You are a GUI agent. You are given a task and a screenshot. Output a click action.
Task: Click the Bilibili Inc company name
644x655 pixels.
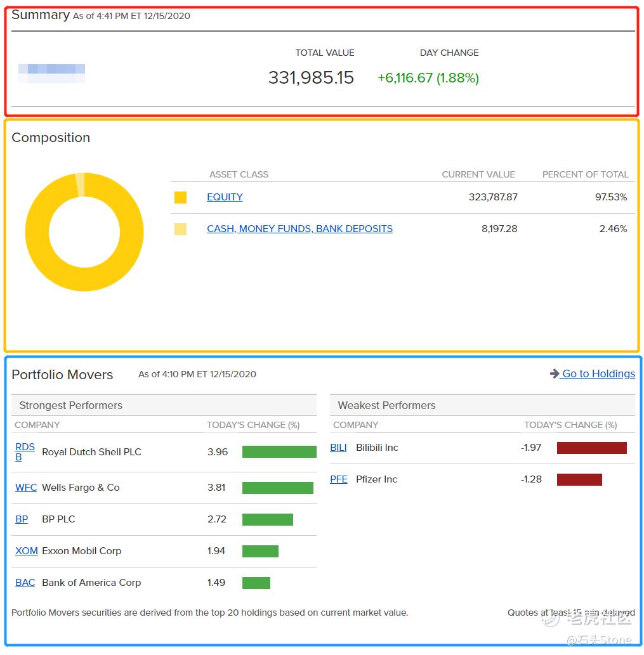(x=377, y=448)
